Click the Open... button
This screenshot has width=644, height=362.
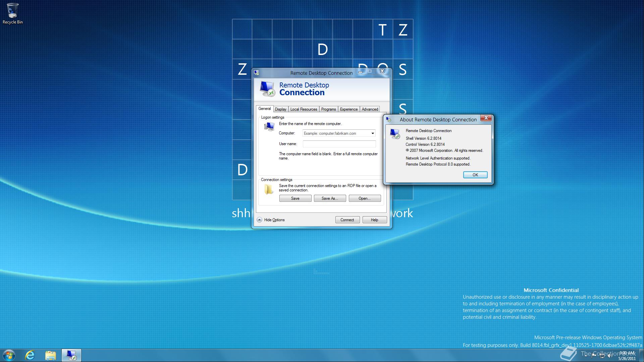(365, 198)
